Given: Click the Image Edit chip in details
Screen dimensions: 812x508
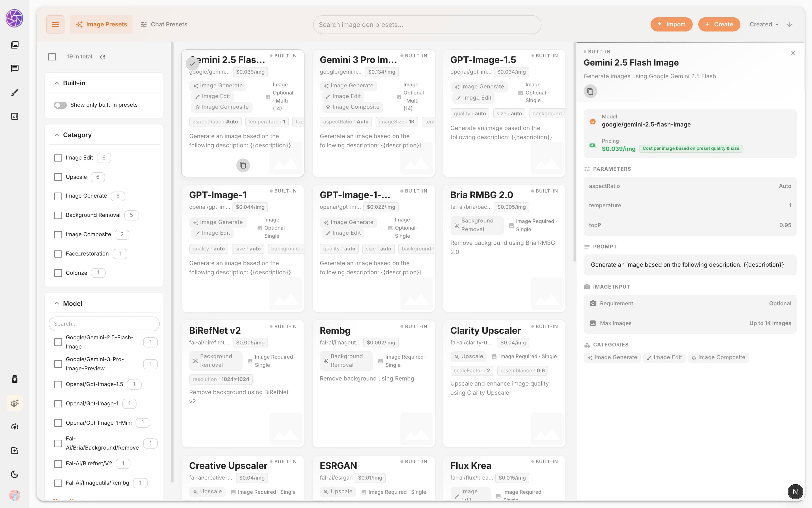Looking at the screenshot, I should 664,357.
